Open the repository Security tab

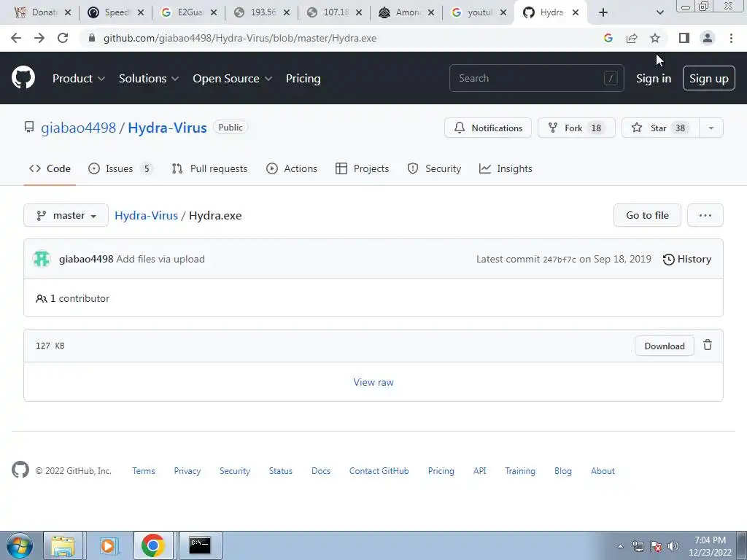pyautogui.click(x=434, y=168)
